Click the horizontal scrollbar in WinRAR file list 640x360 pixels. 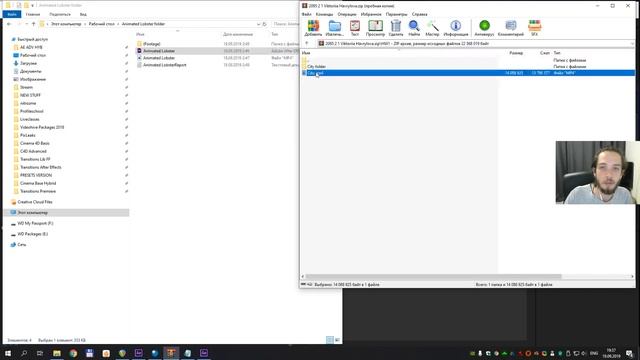[x=433, y=276]
